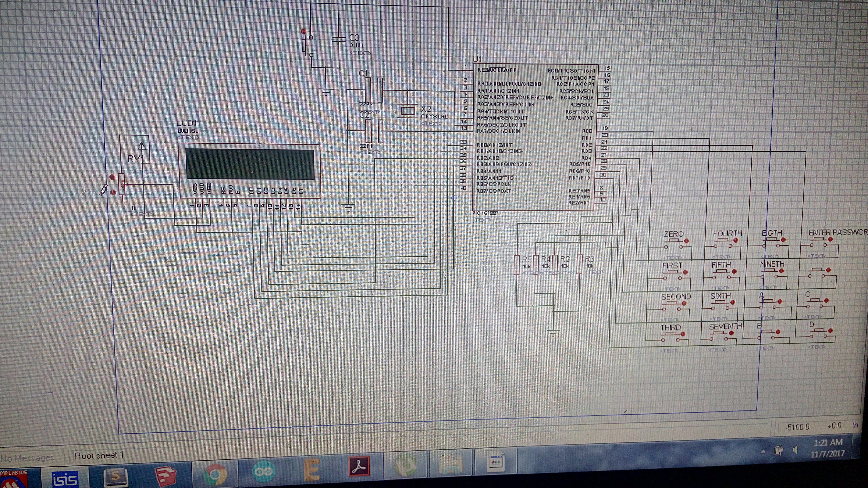Open the ISIS app in the taskbar
Viewport: 868px width, 488px height.
click(65, 478)
